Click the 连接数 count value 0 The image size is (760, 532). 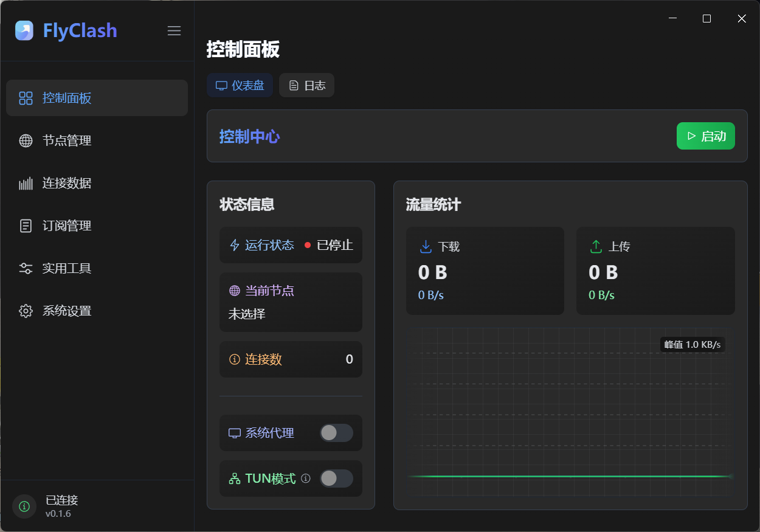[350, 359]
